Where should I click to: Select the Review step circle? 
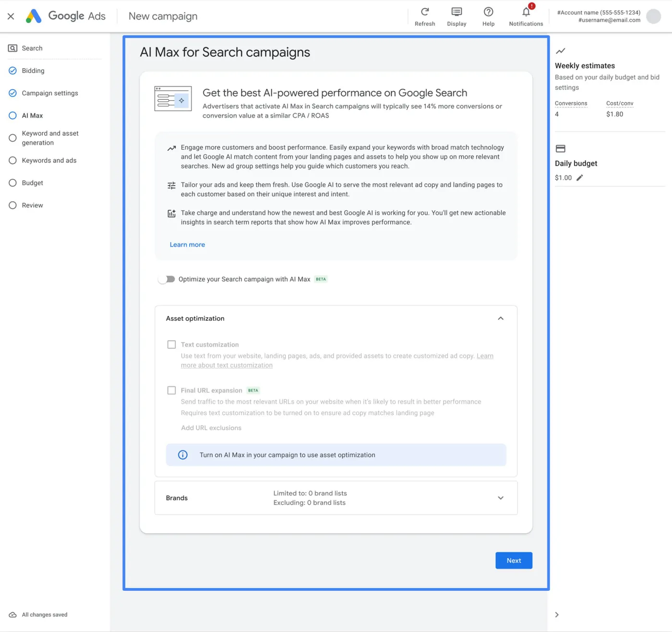pos(13,205)
